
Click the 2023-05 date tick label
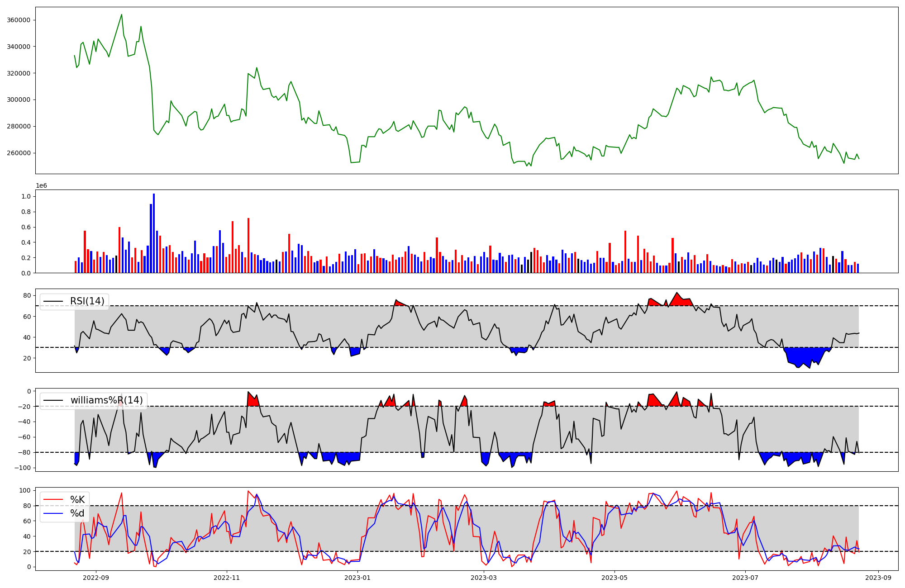614,578
